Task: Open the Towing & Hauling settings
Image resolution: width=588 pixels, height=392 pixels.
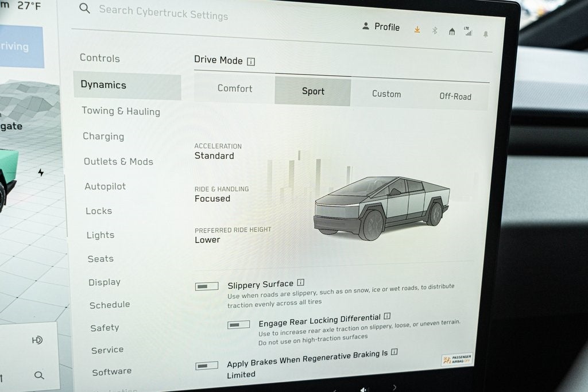Action: point(121,111)
